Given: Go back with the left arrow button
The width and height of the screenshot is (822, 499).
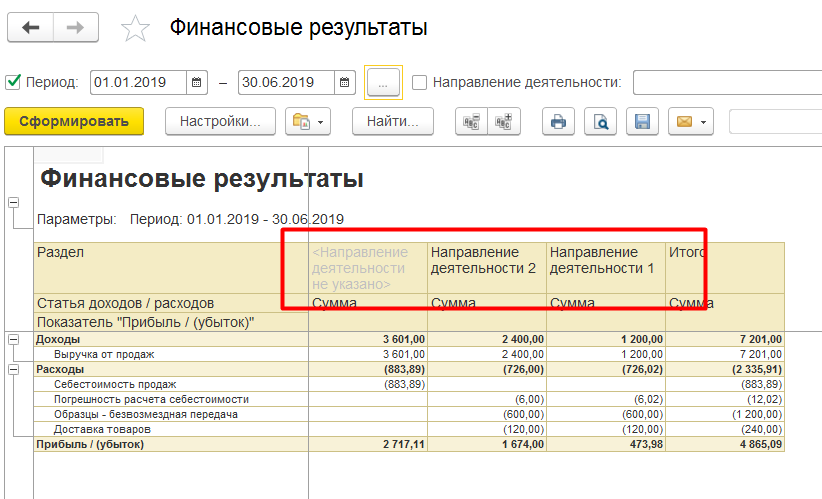Looking at the screenshot, I should pyautogui.click(x=30, y=27).
